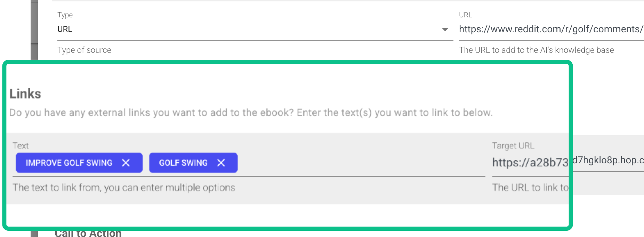Click the Type field showing URL
Image resolution: width=644 pixels, height=237 pixels.
point(243,30)
